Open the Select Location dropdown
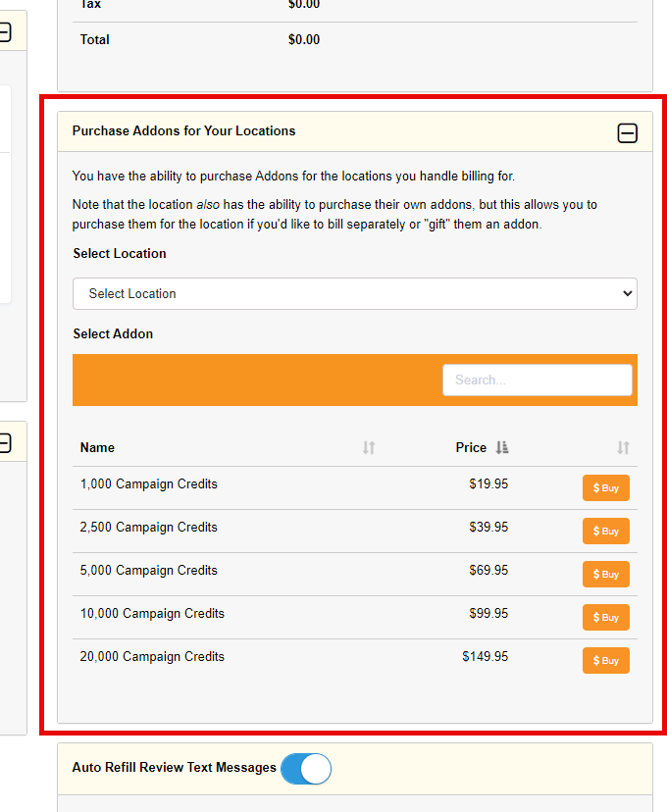Image resolution: width=667 pixels, height=812 pixels. [x=355, y=293]
